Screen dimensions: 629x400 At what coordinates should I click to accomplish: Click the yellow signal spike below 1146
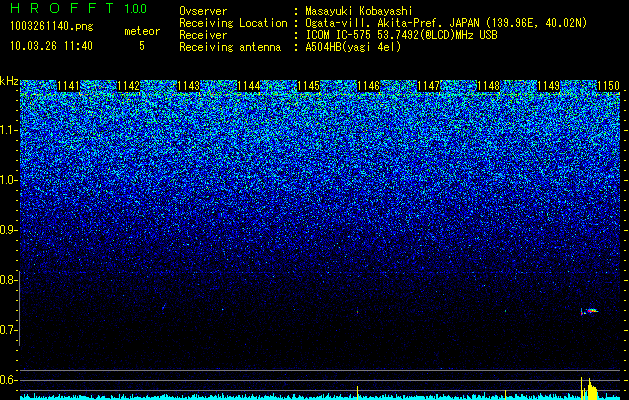click(x=357, y=392)
